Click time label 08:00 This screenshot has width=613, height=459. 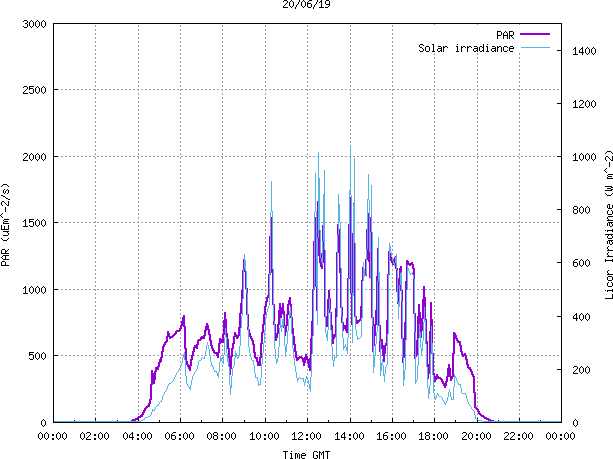[x=222, y=436]
